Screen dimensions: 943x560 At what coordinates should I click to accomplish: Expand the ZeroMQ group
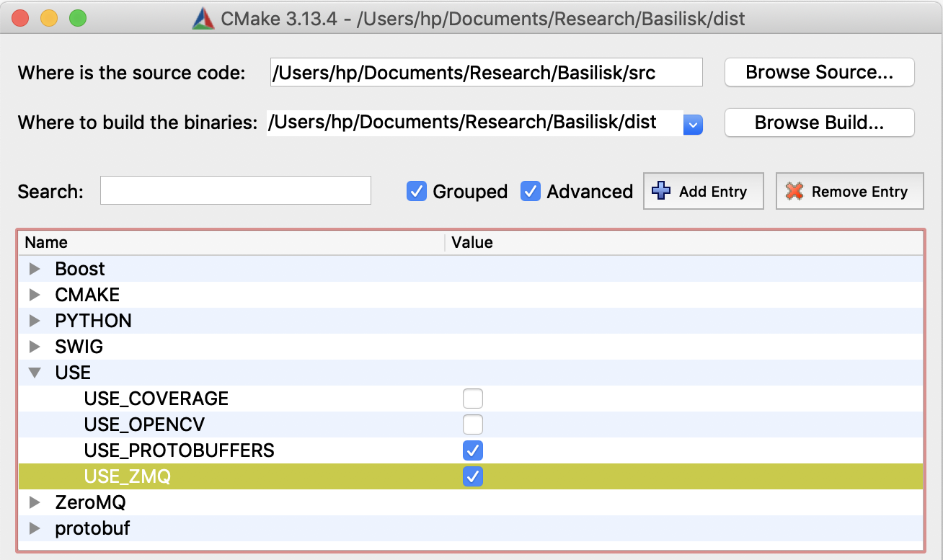pyautogui.click(x=34, y=502)
